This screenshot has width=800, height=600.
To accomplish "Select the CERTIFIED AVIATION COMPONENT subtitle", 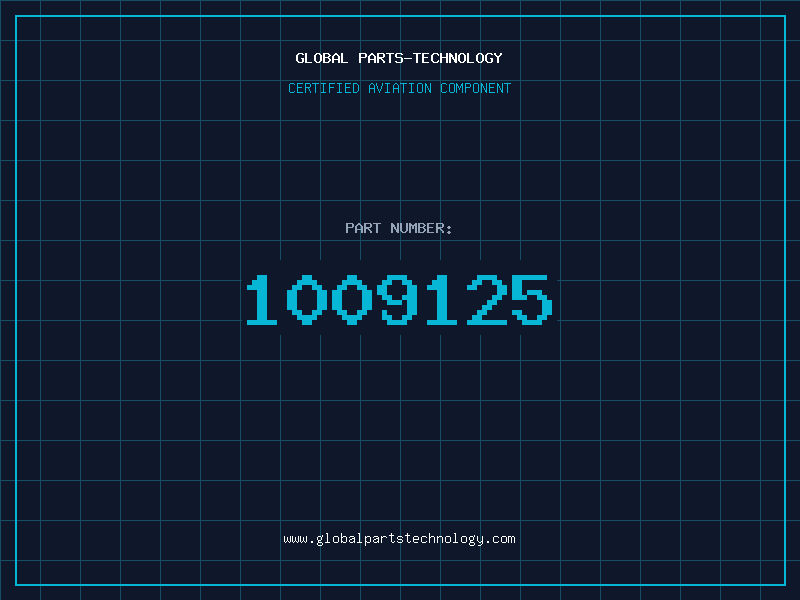I will (x=399, y=88).
